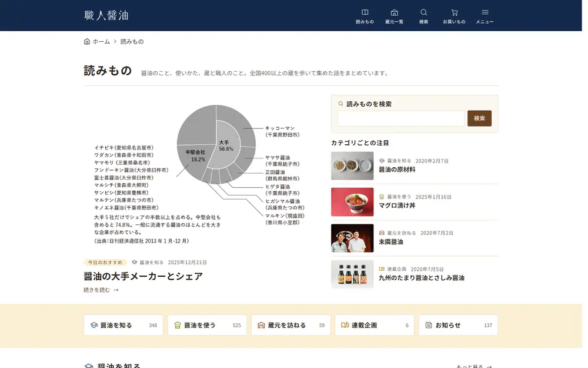Click 連載企画 category icon above 九州のたまり醤油
Image resolution: width=588 pixels, height=368 pixels.
click(x=382, y=269)
